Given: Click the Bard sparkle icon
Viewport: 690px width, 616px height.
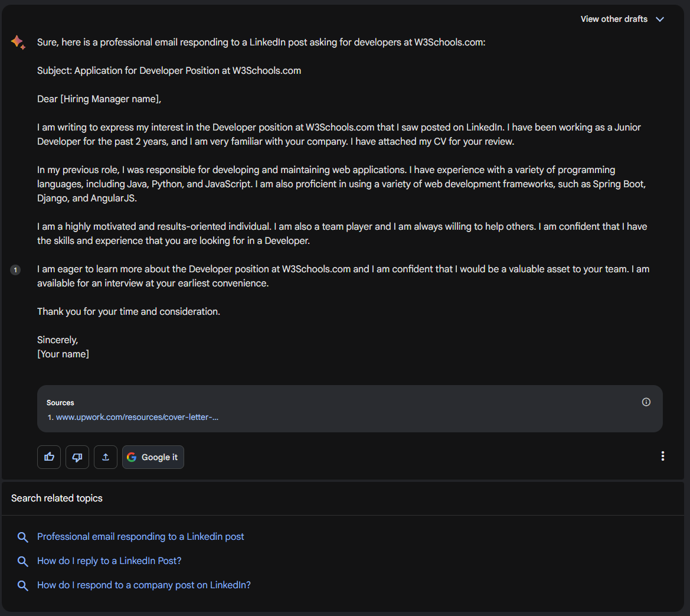Looking at the screenshot, I should [x=18, y=43].
